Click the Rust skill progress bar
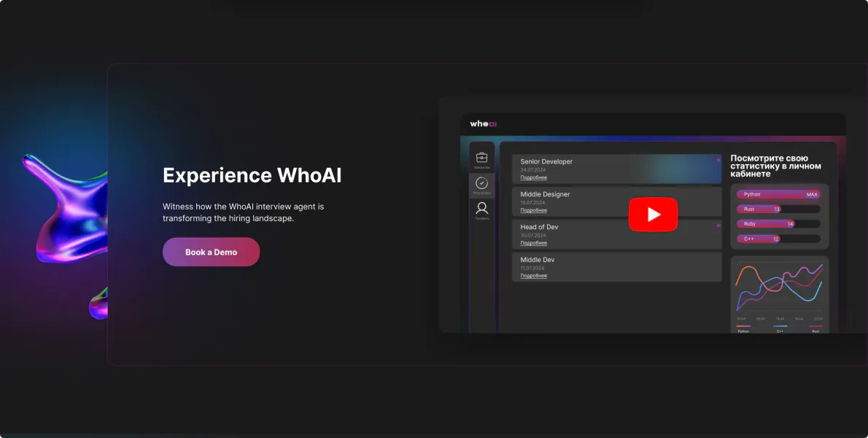This screenshot has width=868, height=438. (778, 210)
